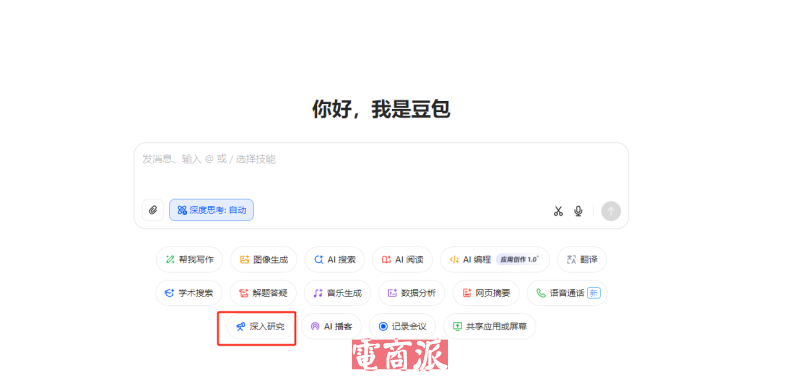Click 共享应用或屏幕 share button

(x=490, y=327)
